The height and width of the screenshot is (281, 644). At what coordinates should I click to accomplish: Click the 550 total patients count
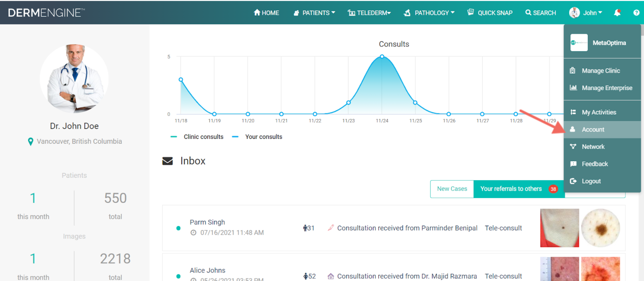(115, 198)
